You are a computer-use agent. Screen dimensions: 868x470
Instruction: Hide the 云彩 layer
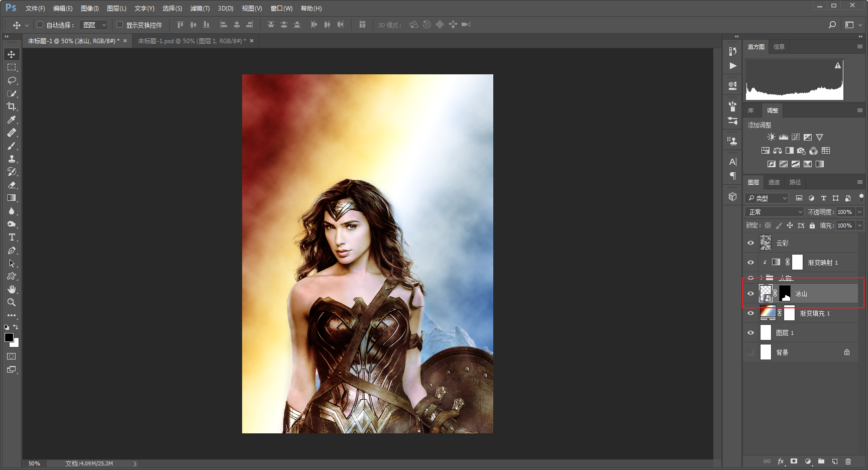point(751,243)
